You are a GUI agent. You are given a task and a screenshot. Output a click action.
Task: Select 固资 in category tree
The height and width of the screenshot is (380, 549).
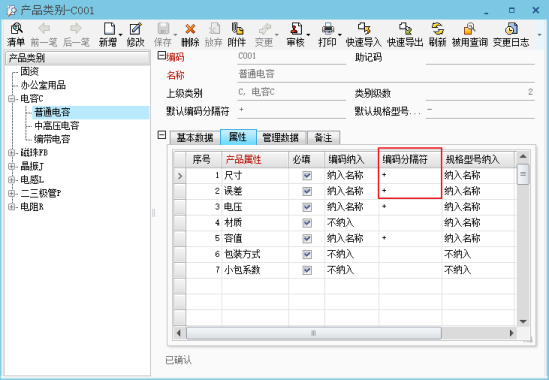(29, 71)
